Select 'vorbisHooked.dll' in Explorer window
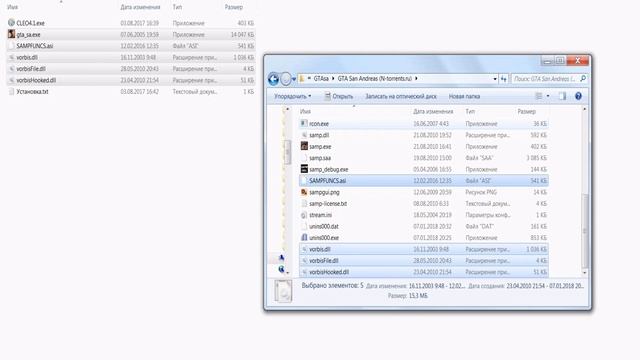The width and height of the screenshot is (640, 360). pos(424,272)
